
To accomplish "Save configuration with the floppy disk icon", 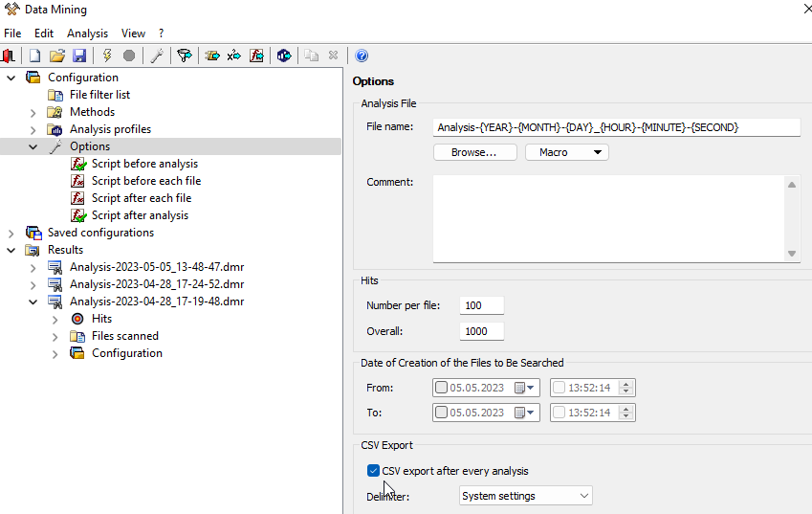I will pos(79,56).
